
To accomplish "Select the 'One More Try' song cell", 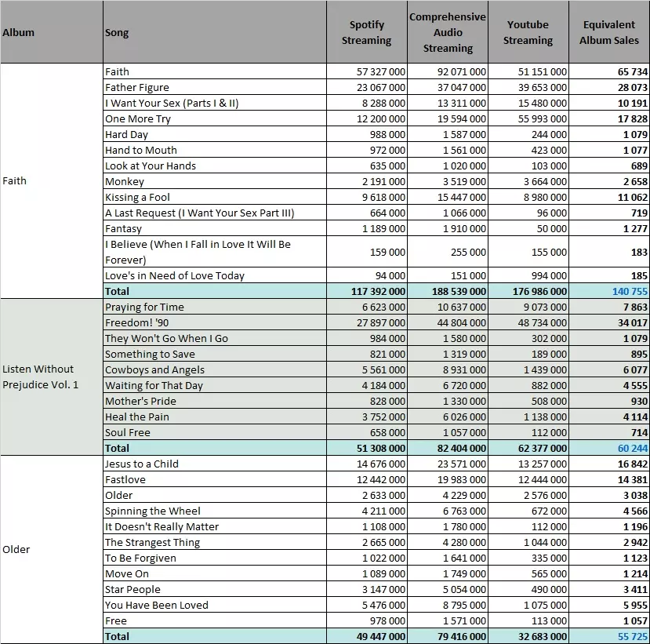I will pyautogui.click(x=215, y=118).
